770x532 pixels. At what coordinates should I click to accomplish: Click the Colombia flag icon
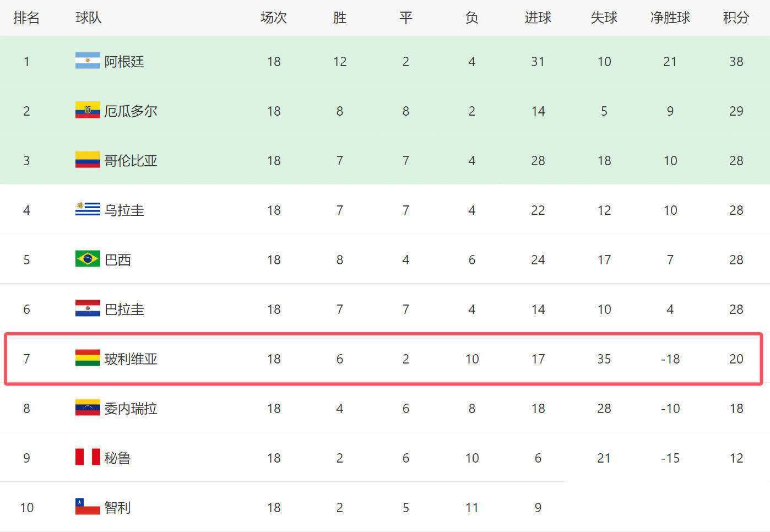(x=88, y=160)
